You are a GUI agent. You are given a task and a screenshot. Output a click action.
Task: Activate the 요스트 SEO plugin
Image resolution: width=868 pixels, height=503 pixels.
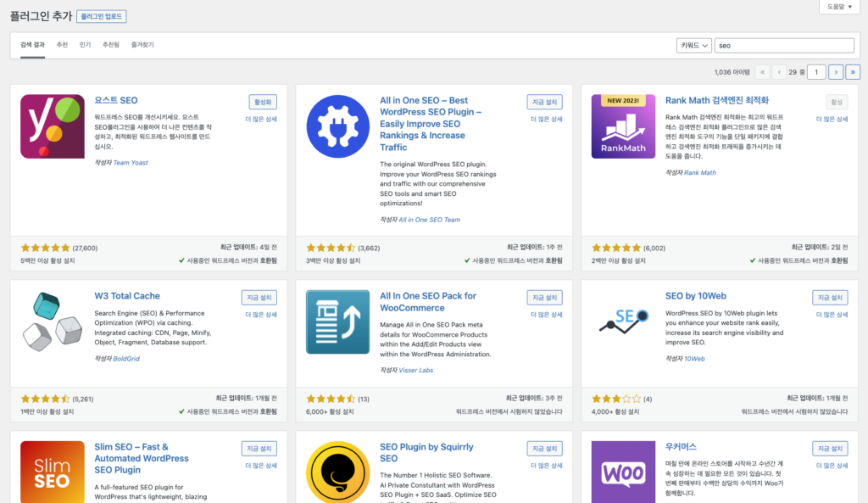pyautogui.click(x=263, y=102)
